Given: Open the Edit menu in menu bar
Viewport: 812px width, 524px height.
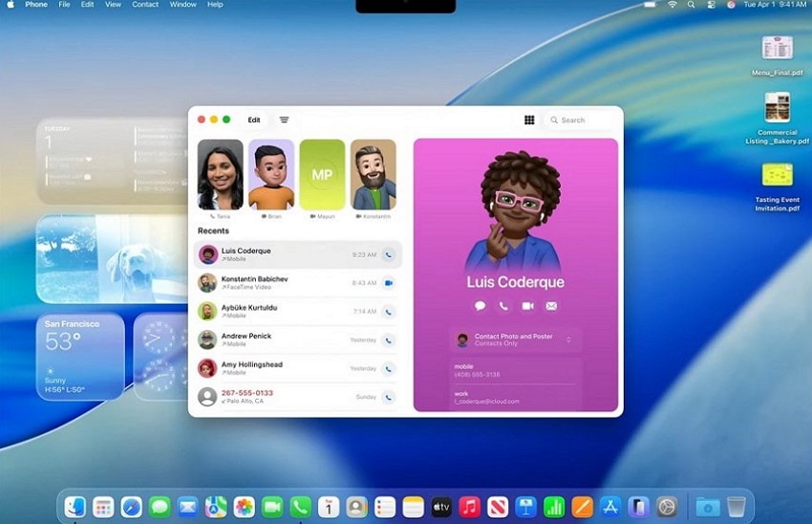Looking at the screenshot, I should click(x=88, y=4).
